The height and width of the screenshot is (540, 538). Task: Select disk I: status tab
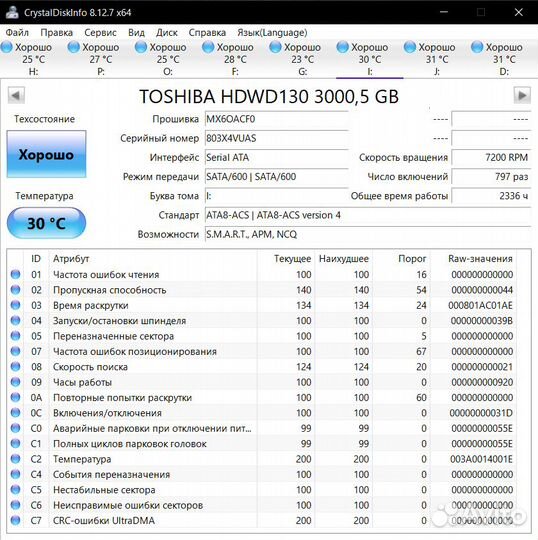(370, 59)
